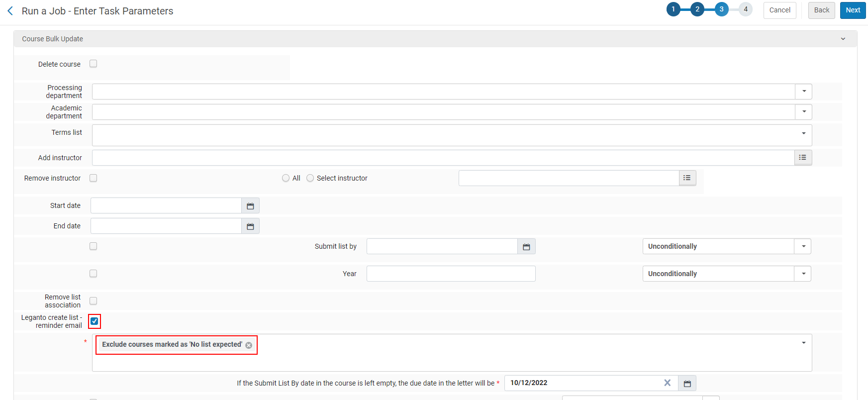Go to wizard step 2
Viewport: 868px width, 400px height.
(x=697, y=9)
